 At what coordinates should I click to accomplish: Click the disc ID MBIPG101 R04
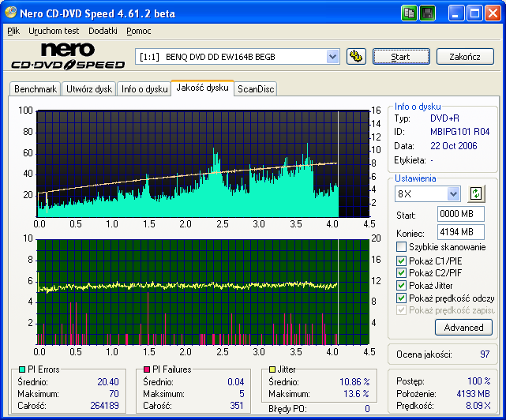[460, 132]
